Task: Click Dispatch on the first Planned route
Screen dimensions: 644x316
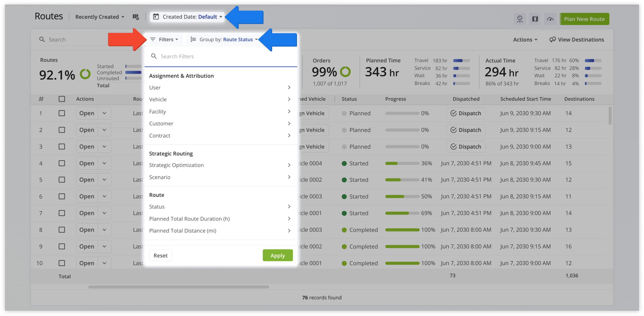Action: pyautogui.click(x=466, y=113)
